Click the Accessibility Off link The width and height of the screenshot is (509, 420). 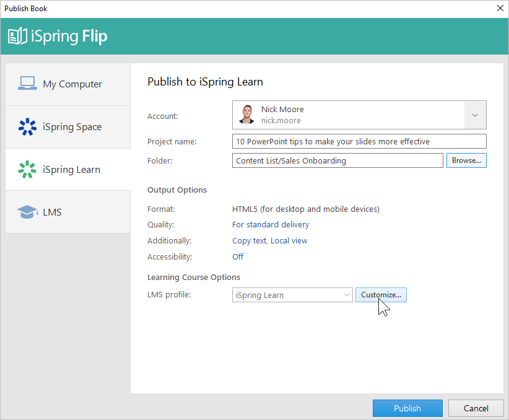[x=238, y=256]
